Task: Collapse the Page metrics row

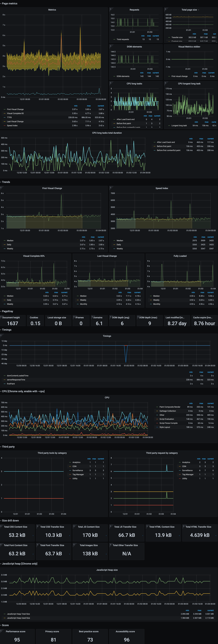Action: pos(9,3)
